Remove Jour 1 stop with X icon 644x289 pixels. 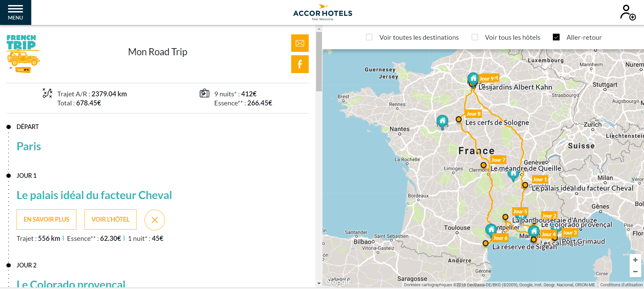point(155,220)
